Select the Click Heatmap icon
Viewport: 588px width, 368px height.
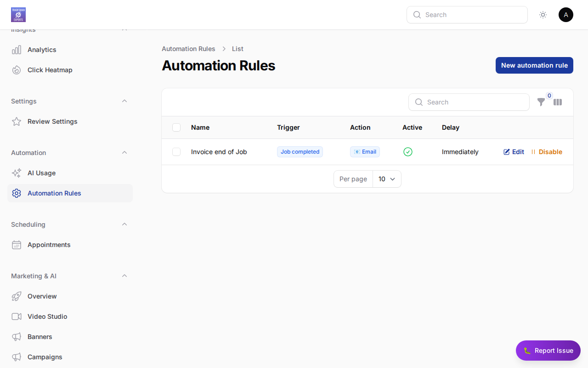tap(17, 70)
